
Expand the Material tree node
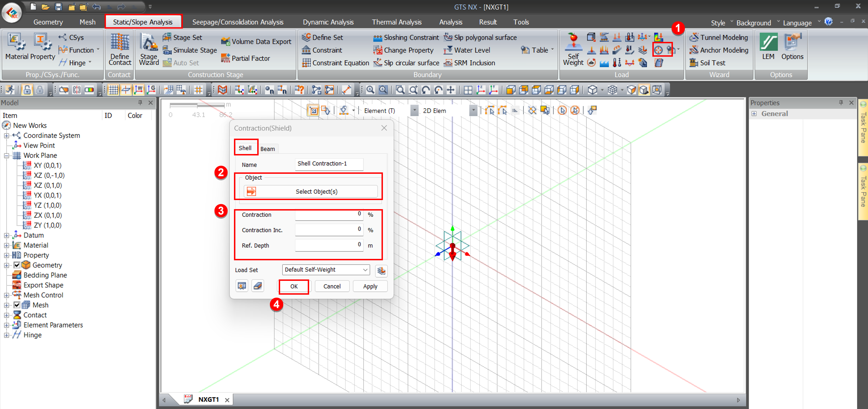(x=6, y=245)
